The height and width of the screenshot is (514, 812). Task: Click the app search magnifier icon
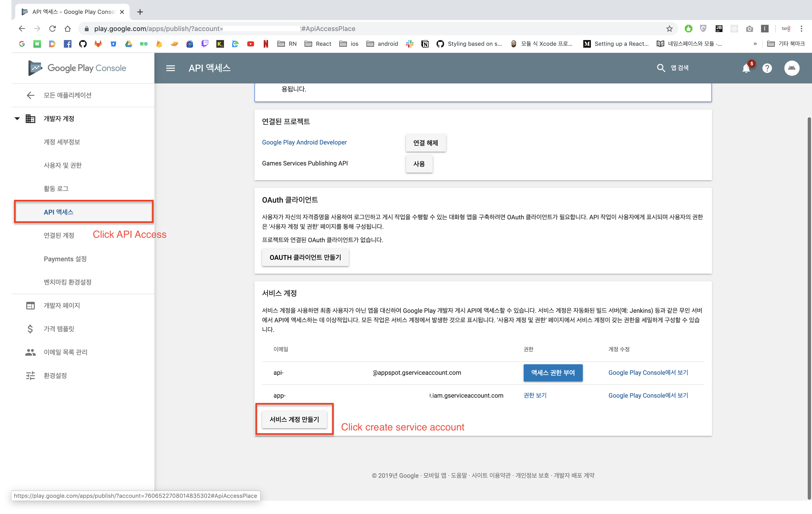[x=661, y=68]
